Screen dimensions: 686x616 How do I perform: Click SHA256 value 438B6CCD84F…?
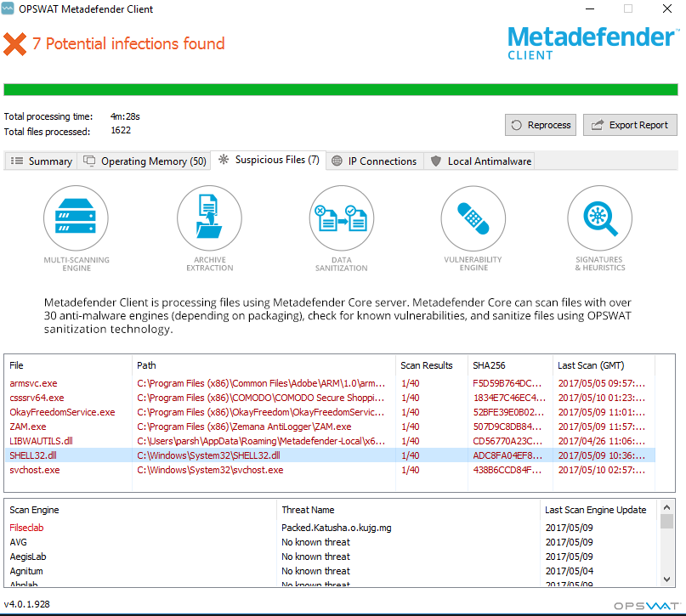tap(507, 470)
